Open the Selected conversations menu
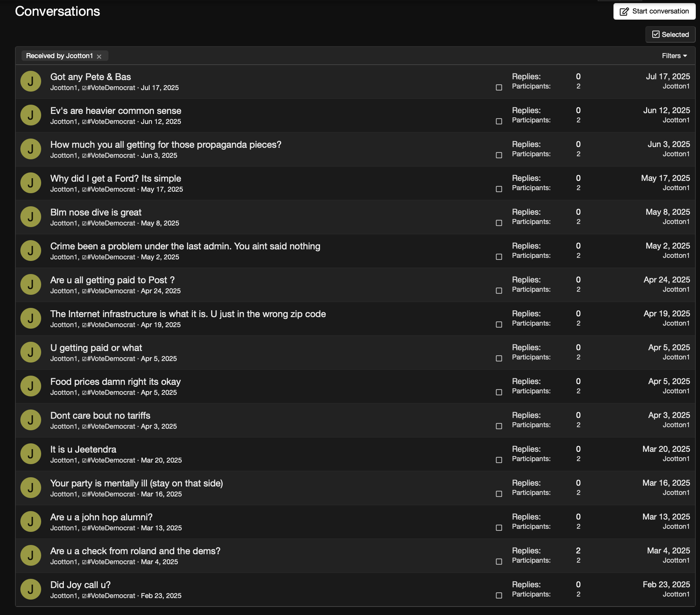Viewport: 700px width, 615px height. pos(670,35)
